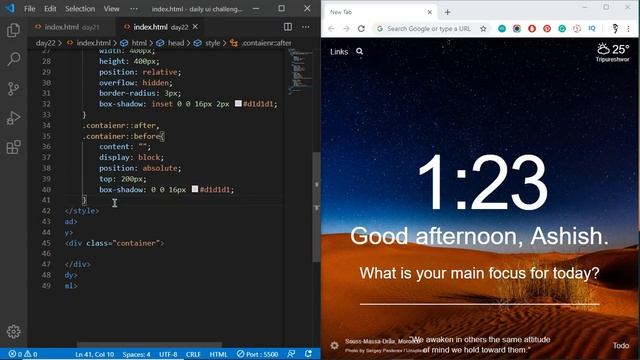The image size is (640, 360).
Task: Click the Good afternoon, Ashish greeting
Action: (480, 236)
